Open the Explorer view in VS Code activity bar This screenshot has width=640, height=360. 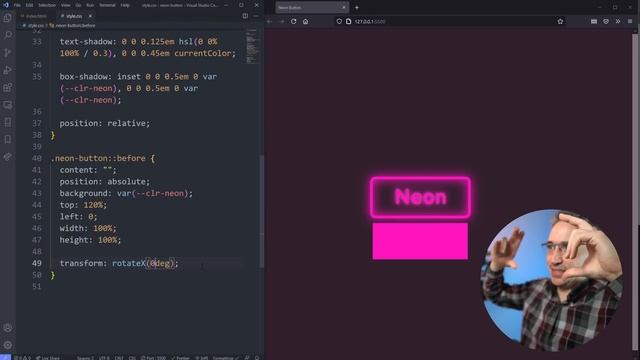click(x=7, y=18)
